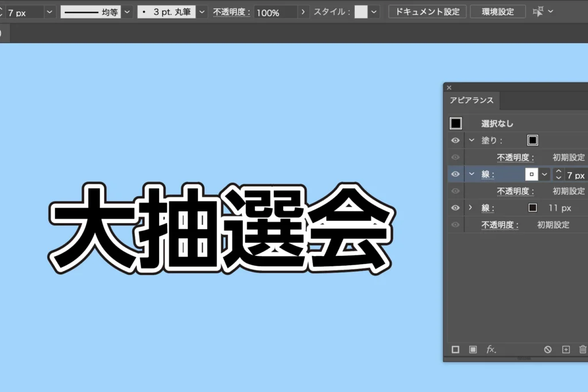Open the 均等 stroke profile dropdown
Viewport: 588px width, 392px height.
click(x=127, y=12)
